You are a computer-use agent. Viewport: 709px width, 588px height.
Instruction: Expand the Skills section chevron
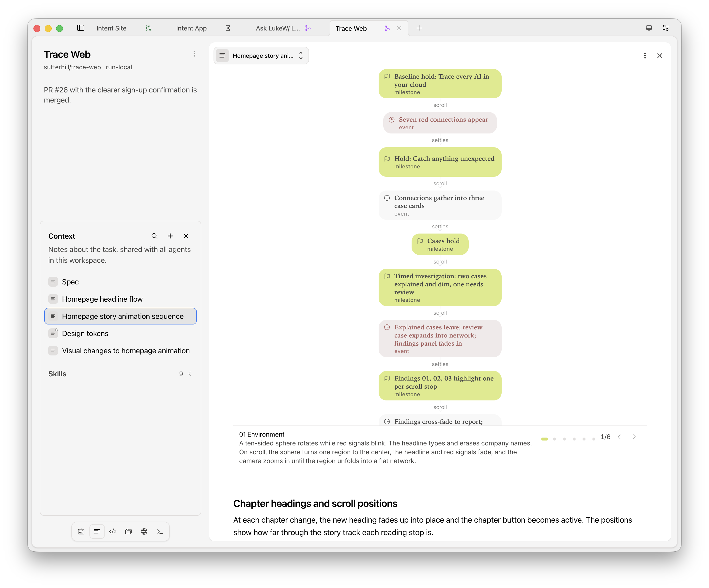pos(190,374)
